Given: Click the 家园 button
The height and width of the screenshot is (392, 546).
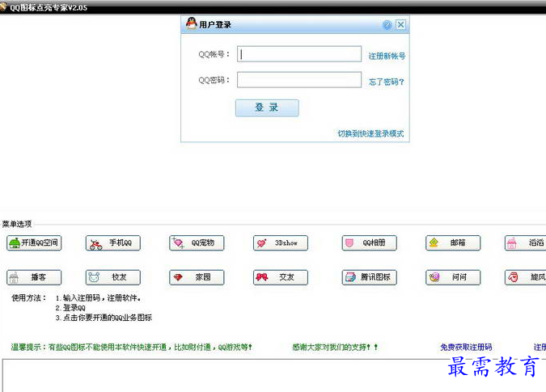Looking at the screenshot, I should [x=197, y=277].
